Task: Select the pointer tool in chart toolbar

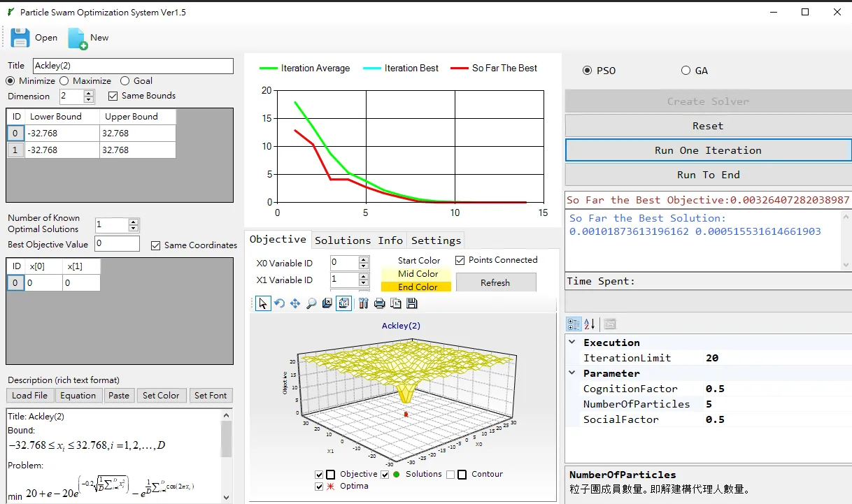Action: click(x=263, y=303)
